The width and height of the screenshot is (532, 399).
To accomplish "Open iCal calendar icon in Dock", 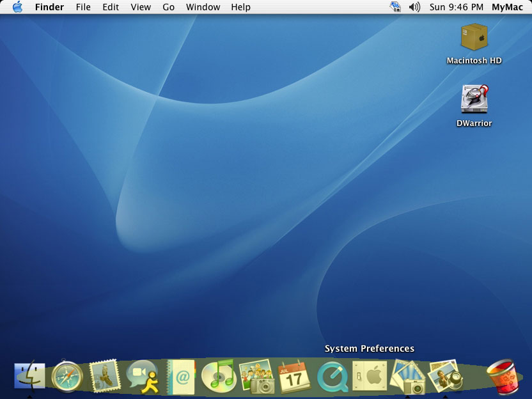I will tap(294, 376).
